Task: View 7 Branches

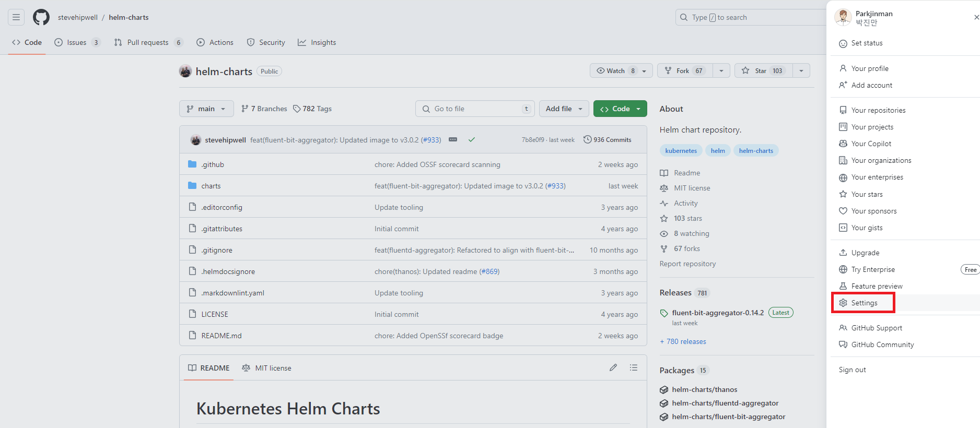Action: (264, 109)
